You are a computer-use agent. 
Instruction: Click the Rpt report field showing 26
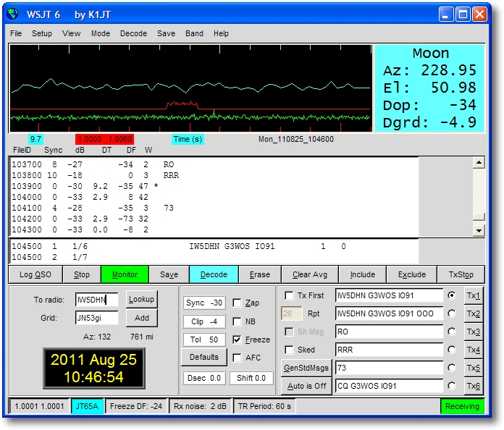[x=292, y=313]
